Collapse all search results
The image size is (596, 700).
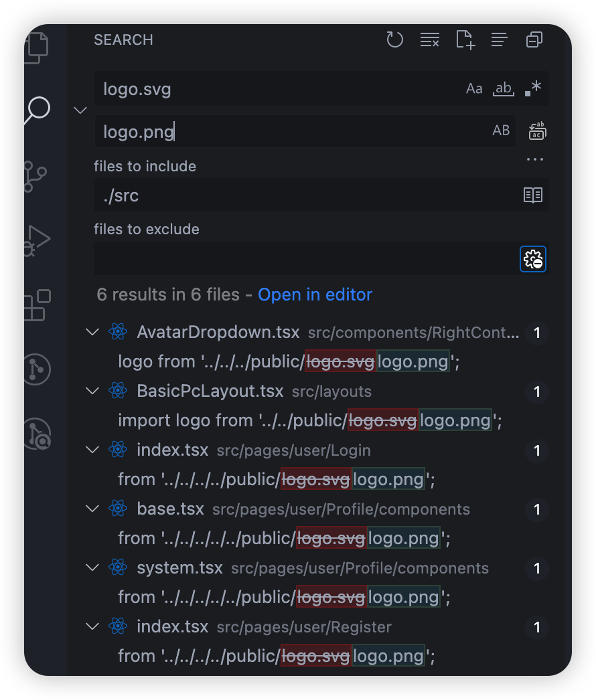pos(534,39)
